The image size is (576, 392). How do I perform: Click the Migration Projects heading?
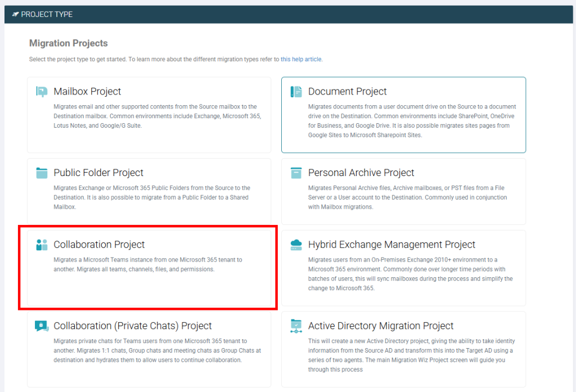(68, 43)
